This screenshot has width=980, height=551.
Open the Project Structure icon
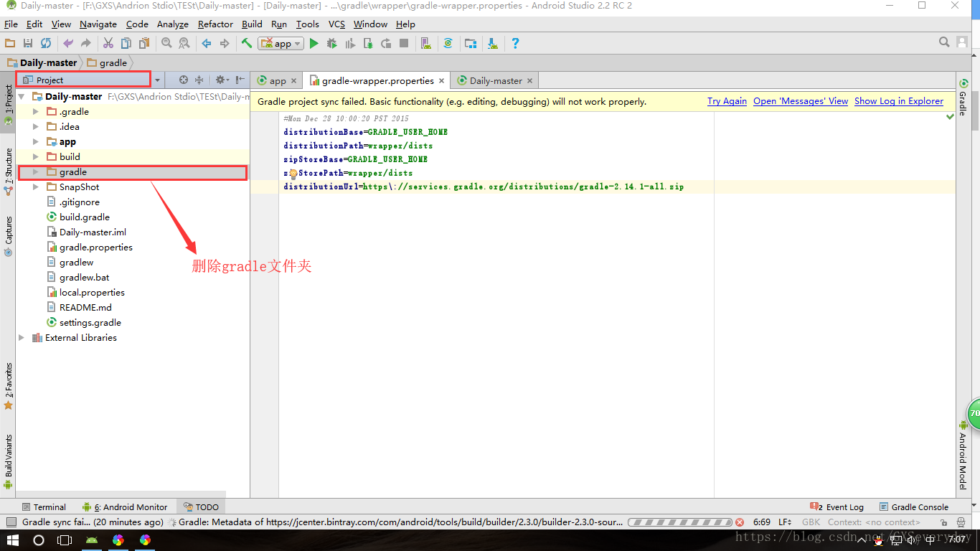click(471, 44)
